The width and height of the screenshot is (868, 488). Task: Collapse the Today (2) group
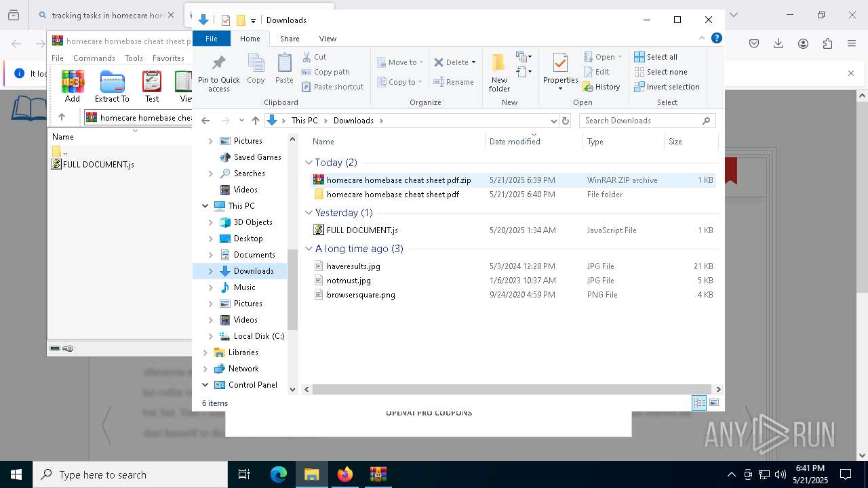309,163
